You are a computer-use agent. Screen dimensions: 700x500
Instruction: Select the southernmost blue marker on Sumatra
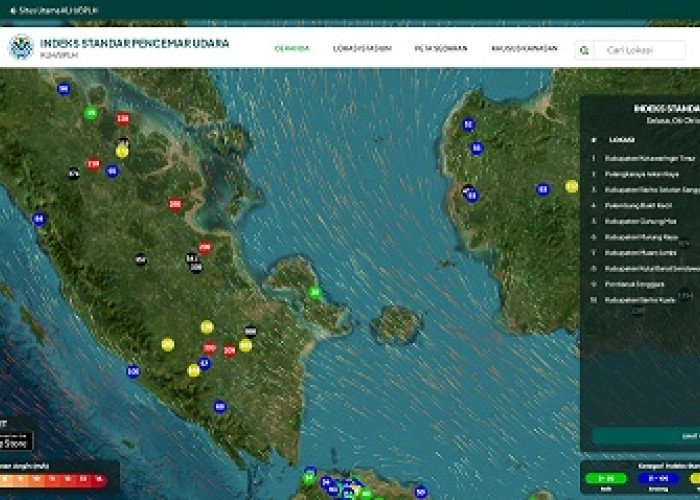[220, 407]
